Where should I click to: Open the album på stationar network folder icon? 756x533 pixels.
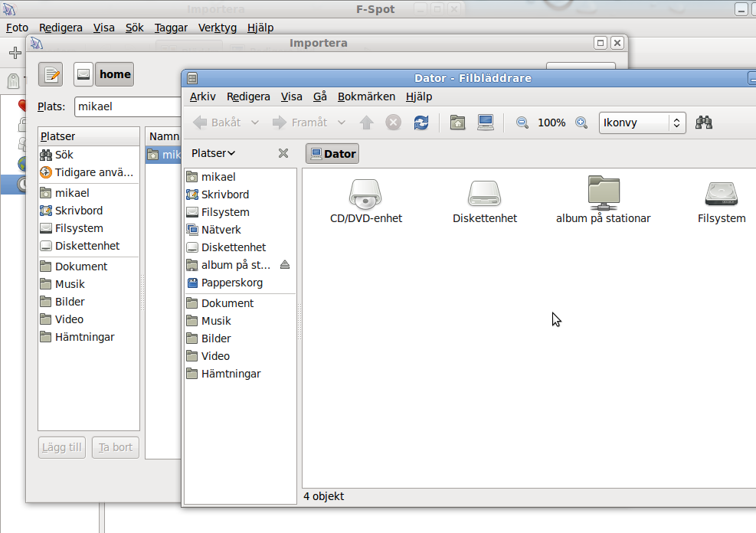[603, 193]
